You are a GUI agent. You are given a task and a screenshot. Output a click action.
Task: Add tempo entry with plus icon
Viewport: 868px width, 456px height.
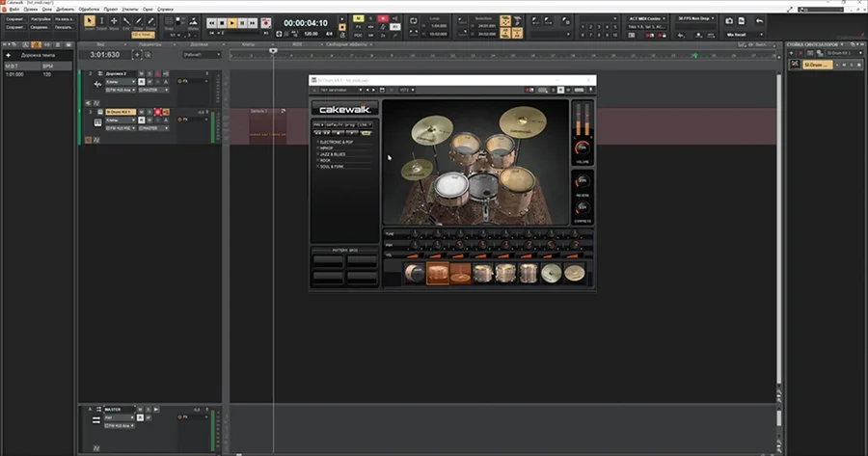[x=9, y=55]
